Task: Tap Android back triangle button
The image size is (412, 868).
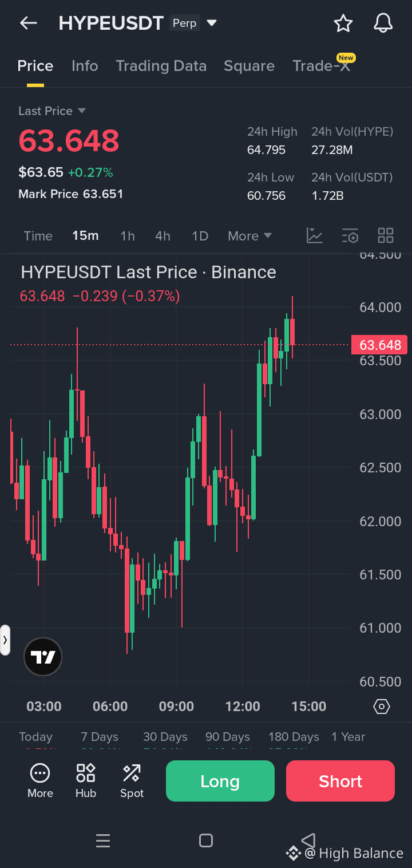Action: [308, 841]
